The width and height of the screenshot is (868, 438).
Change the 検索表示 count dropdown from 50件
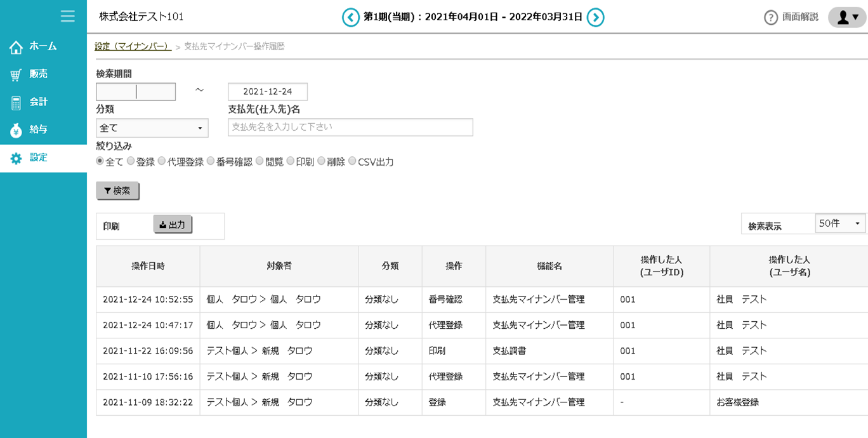[840, 223]
